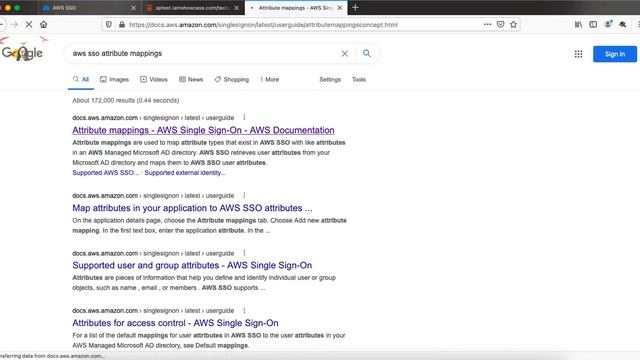Open options menu for Supported user and group result
The image size is (640, 360).
tap(244, 253)
